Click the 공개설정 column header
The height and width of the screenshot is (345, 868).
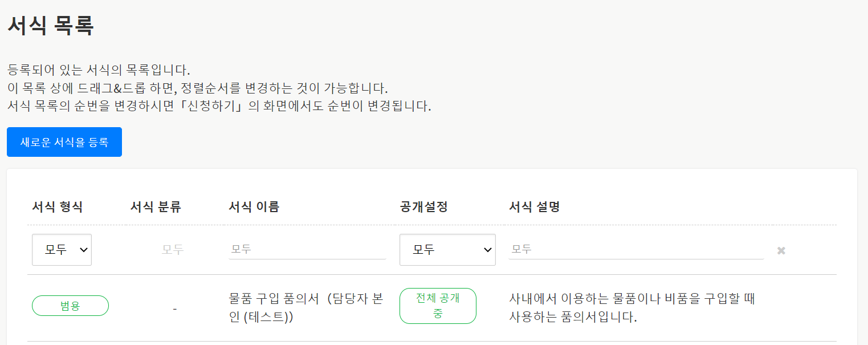pyautogui.click(x=423, y=207)
